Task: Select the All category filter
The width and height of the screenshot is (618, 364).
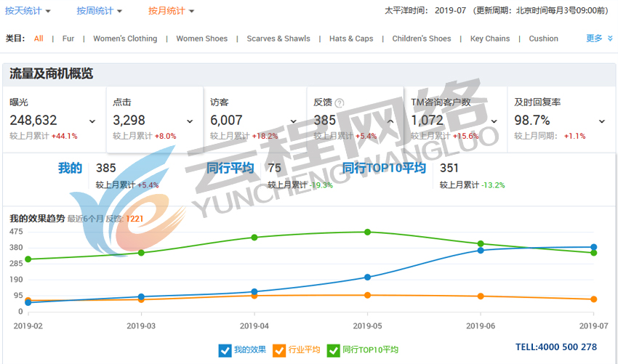Action: tap(39, 39)
